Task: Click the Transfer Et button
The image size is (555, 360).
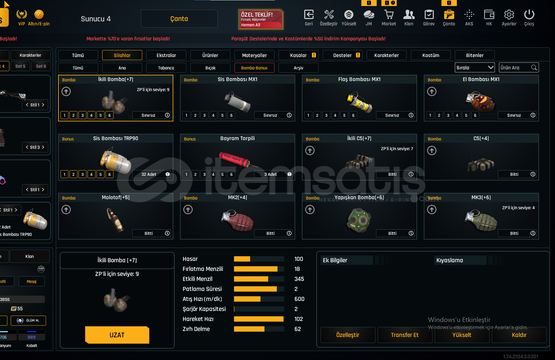Action: tap(405, 335)
